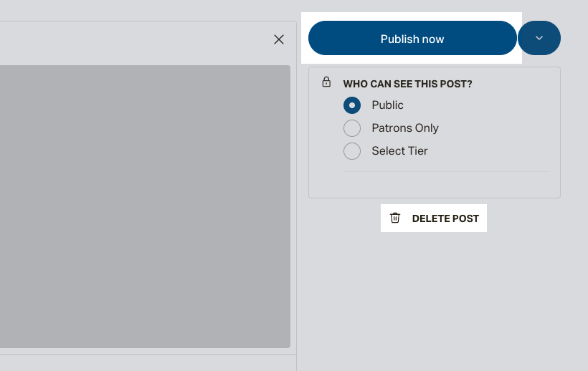Open the publish options chevron dropdown
This screenshot has height=371, width=588.
pos(539,38)
